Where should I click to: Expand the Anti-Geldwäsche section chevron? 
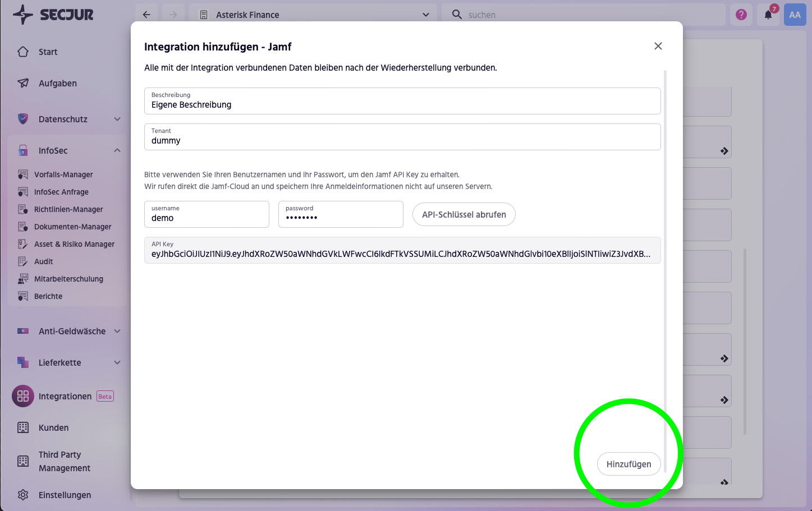click(x=117, y=331)
